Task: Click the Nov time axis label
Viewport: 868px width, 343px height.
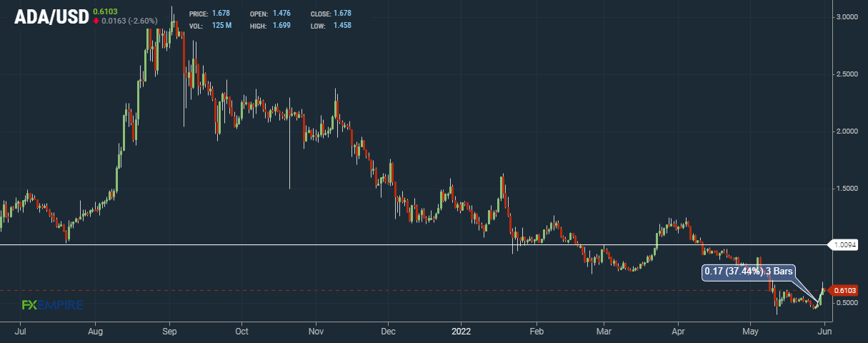Action: tap(316, 332)
